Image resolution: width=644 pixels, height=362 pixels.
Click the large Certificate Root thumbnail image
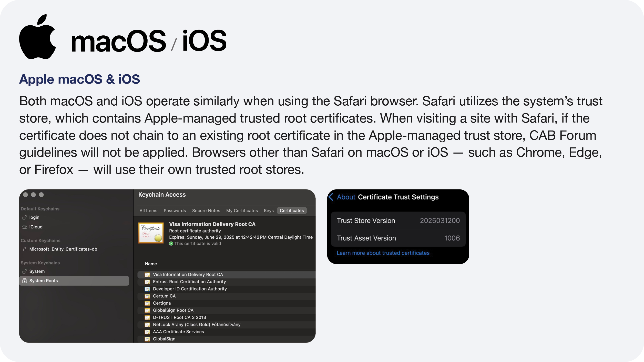(x=151, y=233)
